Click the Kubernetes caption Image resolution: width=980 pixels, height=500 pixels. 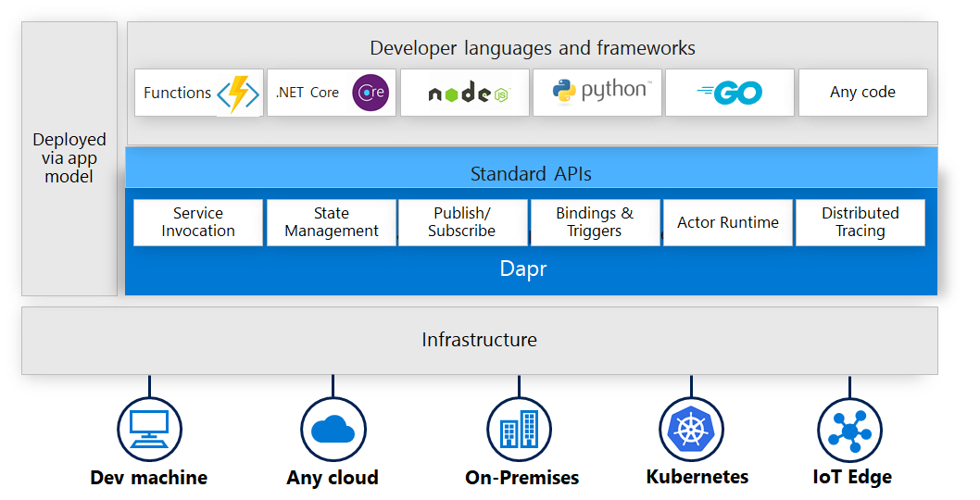(x=697, y=477)
